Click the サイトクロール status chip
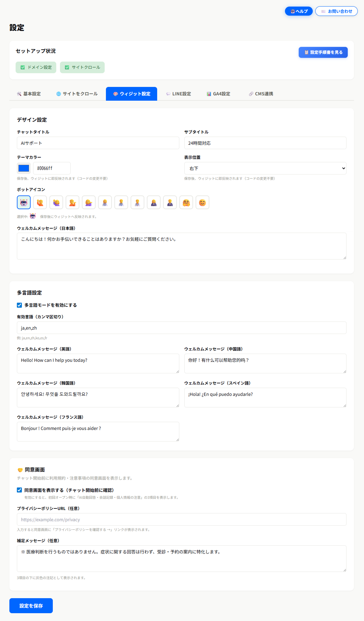Viewport: 364px width, 621px height. click(82, 67)
